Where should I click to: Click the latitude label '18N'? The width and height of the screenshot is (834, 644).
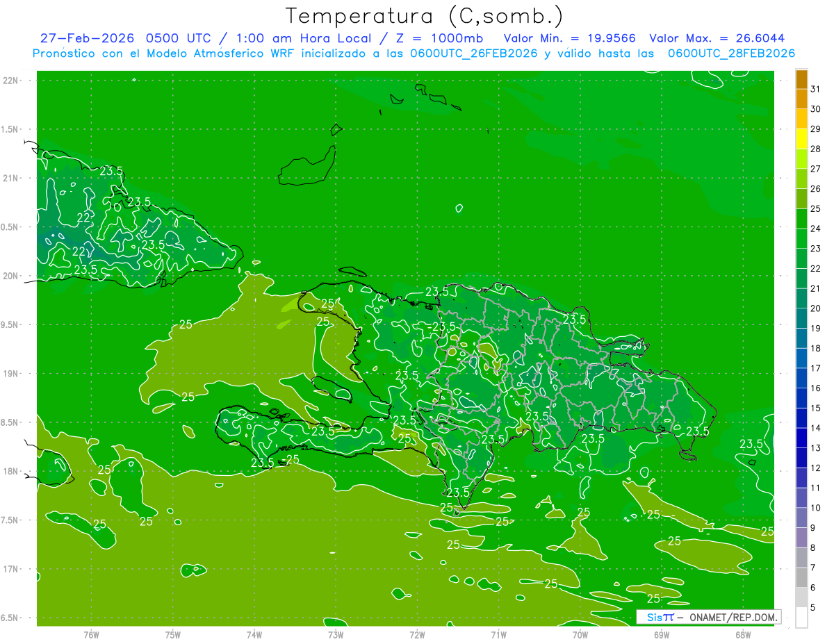tap(11, 472)
